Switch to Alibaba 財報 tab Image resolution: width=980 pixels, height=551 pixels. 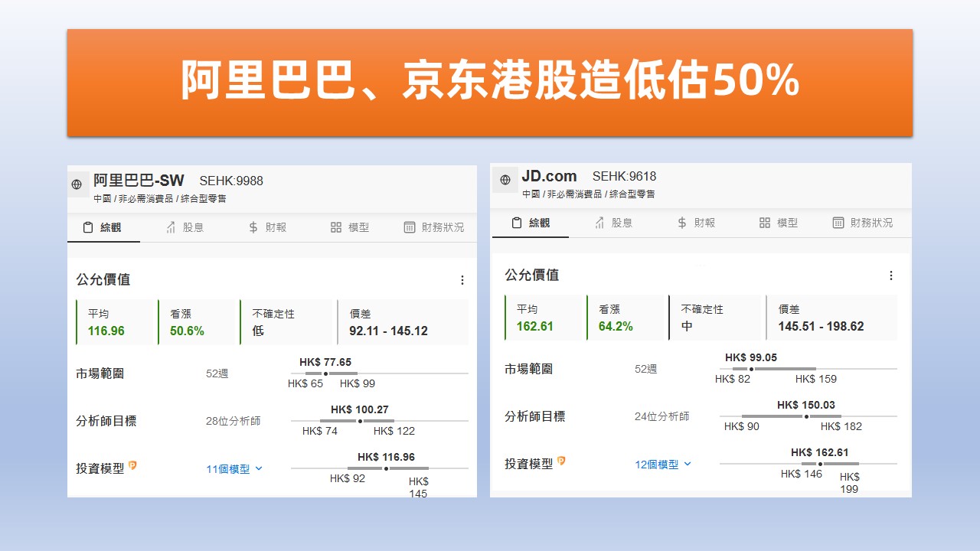tap(267, 227)
